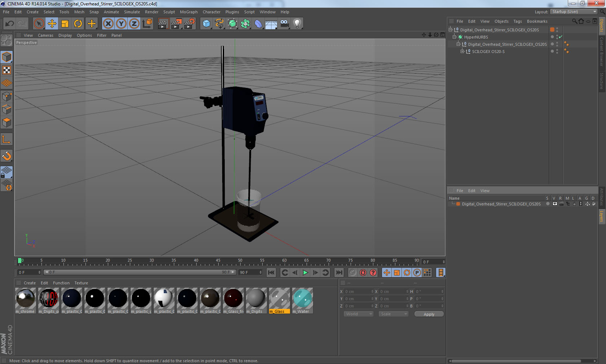
Task: Open the MoGraph menu
Action: [189, 12]
